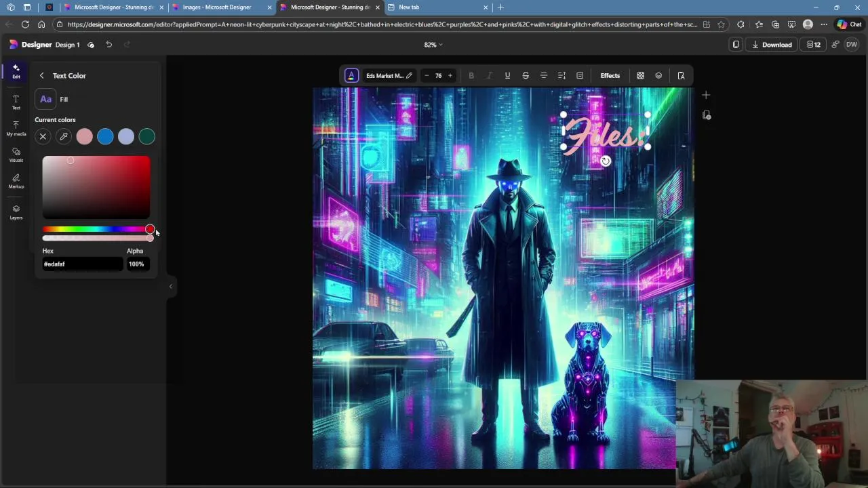Go back from Text Color panel
868x488 pixels.
[x=41, y=76]
